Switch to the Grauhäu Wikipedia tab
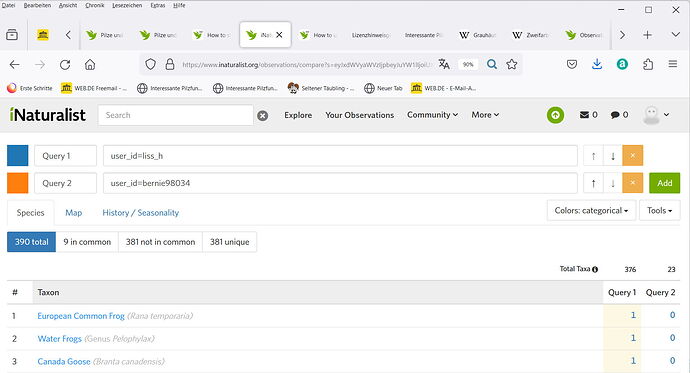Screen dimensions: 690x373 point(478,35)
